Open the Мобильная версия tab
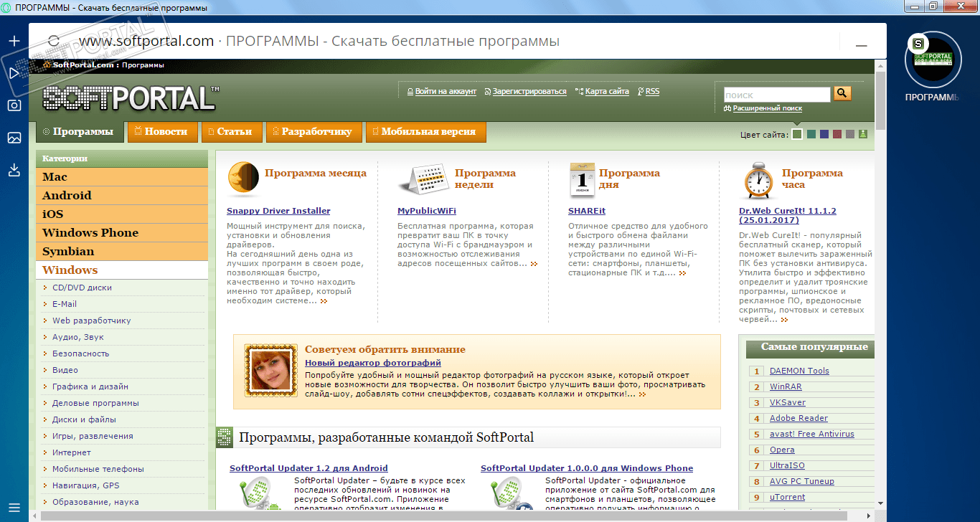980x522 pixels. click(425, 132)
